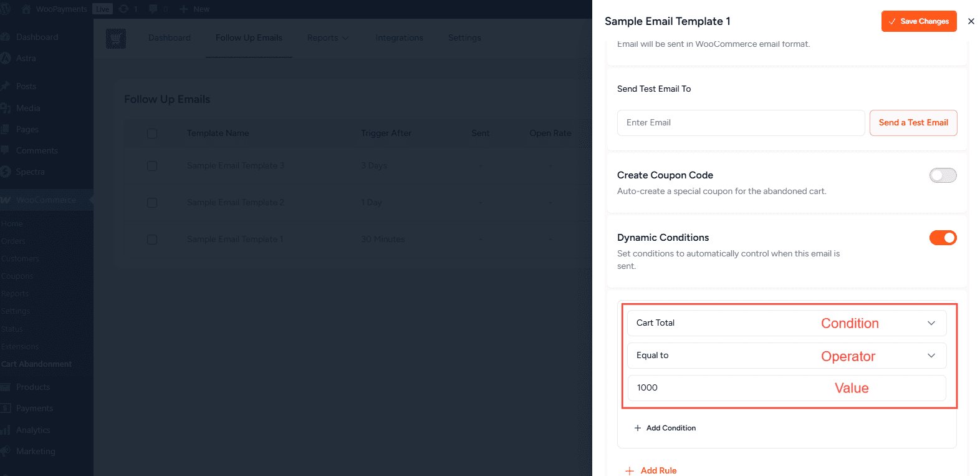This screenshot has width=980, height=476.
Task: Click the plus icon beside Add Rule
Action: [x=630, y=471]
